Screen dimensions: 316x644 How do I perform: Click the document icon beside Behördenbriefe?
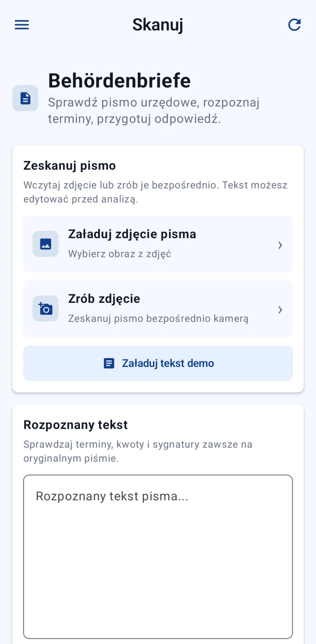25,98
